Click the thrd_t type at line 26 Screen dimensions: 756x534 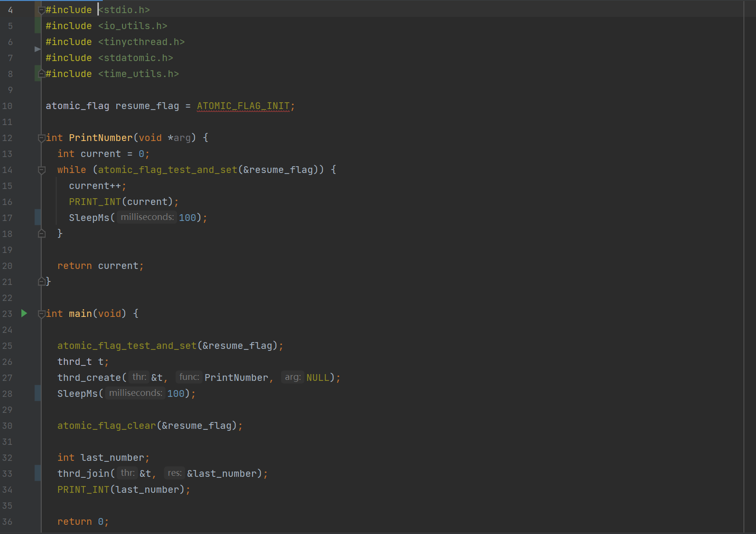pos(75,361)
